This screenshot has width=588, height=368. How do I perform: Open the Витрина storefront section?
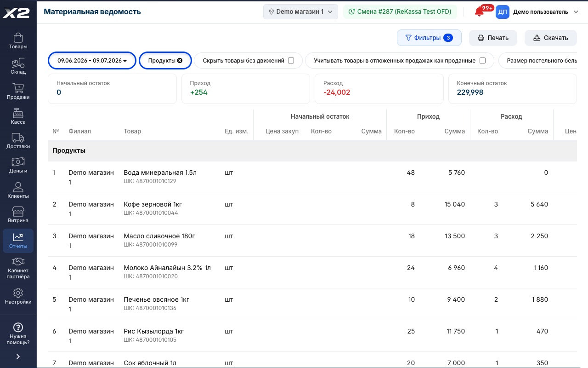[x=18, y=215]
